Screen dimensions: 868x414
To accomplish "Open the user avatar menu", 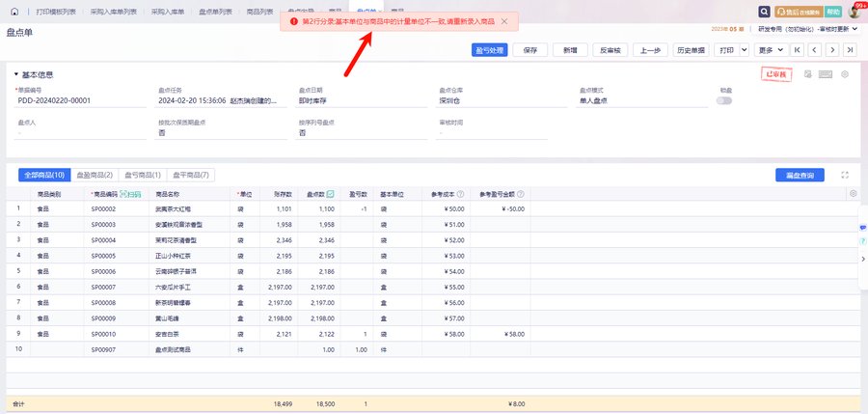I will (x=854, y=11).
